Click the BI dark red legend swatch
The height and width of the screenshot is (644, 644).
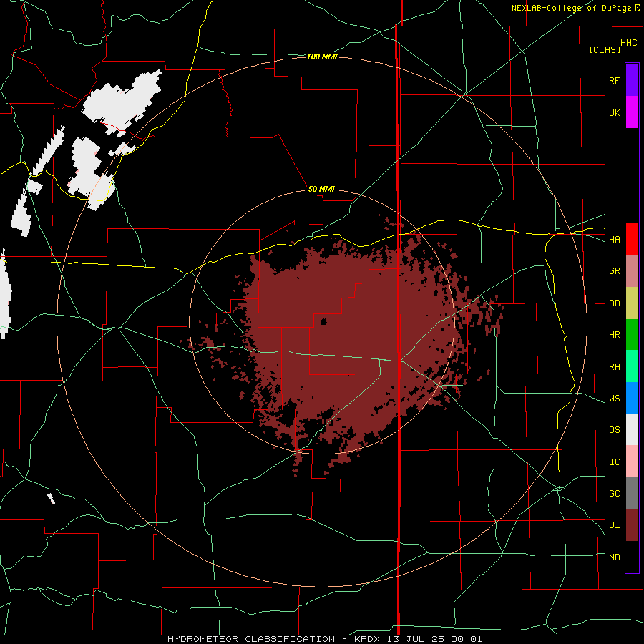tap(632, 525)
